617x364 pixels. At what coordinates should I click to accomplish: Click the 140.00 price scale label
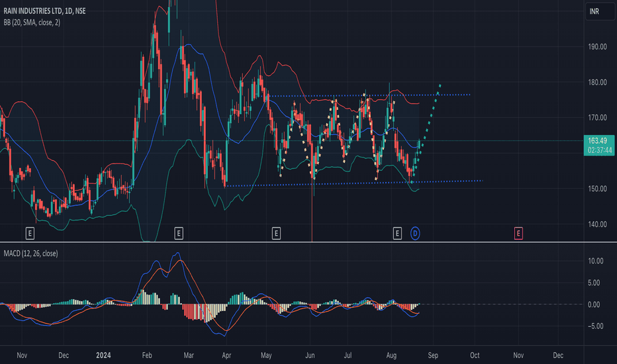597,224
